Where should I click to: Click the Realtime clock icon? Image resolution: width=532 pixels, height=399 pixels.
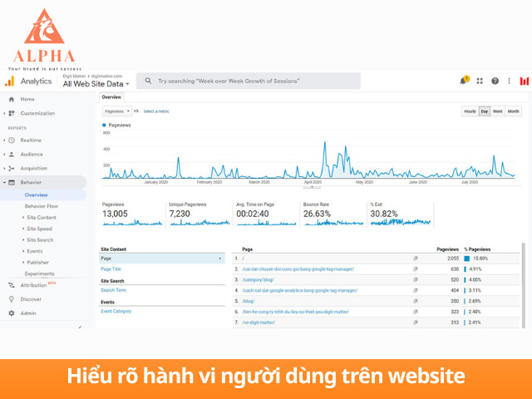(12, 140)
